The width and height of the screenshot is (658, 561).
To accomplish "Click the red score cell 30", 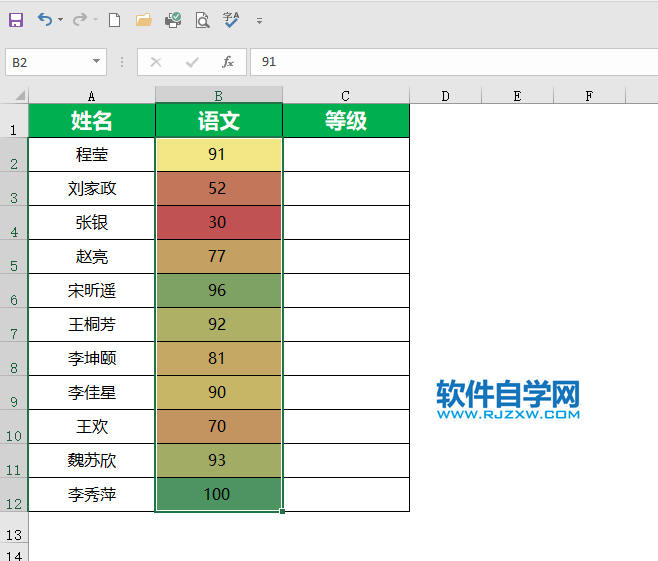I will pos(219,222).
